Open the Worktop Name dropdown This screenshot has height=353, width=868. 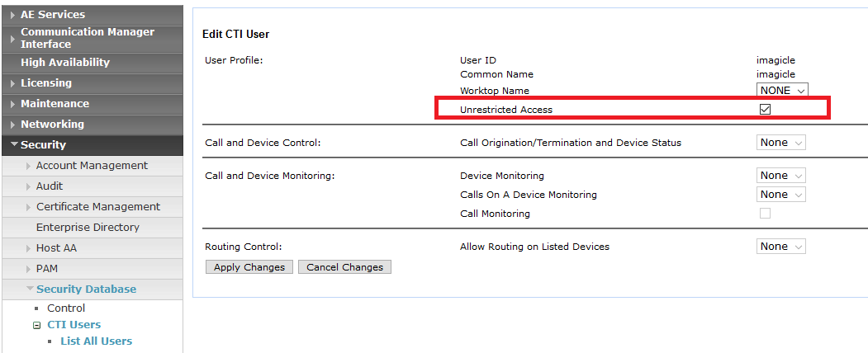[x=781, y=91]
